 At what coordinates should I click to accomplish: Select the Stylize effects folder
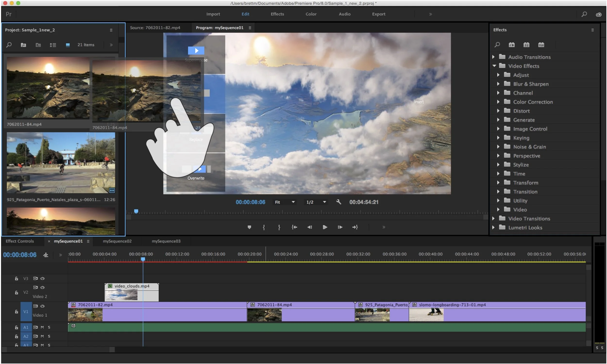coord(521,165)
